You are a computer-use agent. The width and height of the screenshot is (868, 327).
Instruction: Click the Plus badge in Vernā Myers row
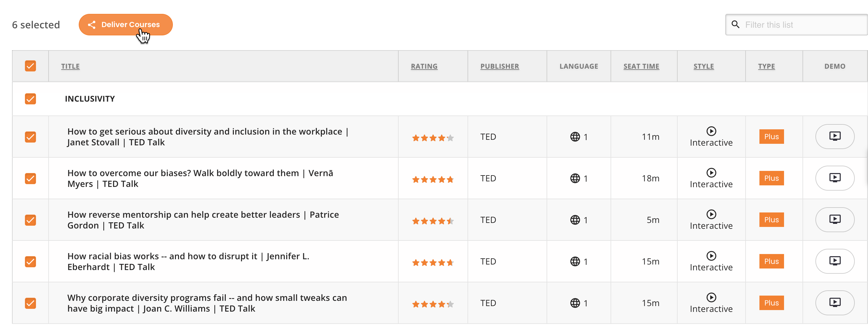(x=771, y=178)
